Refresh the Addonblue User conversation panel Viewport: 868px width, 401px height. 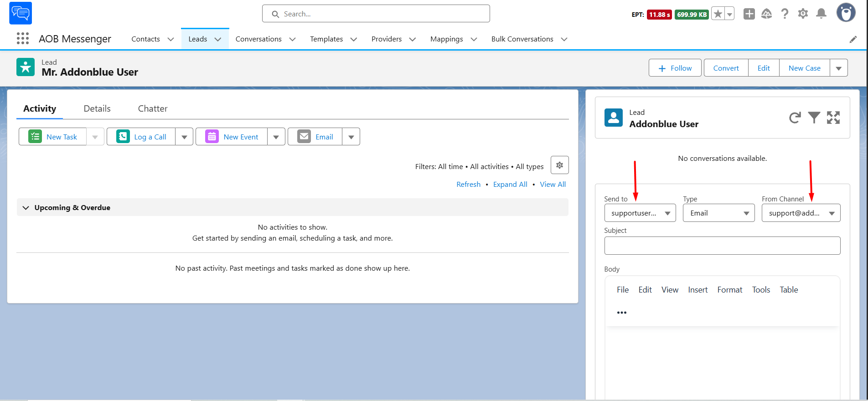pyautogui.click(x=795, y=118)
